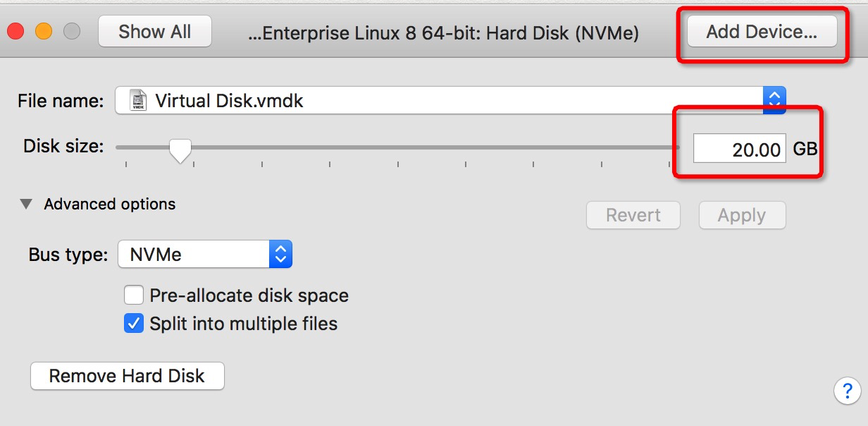The height and width of the screenshot is (426, 868).
Task: Click the VMDK file icon in File name
Action: [x=139, y=100]
